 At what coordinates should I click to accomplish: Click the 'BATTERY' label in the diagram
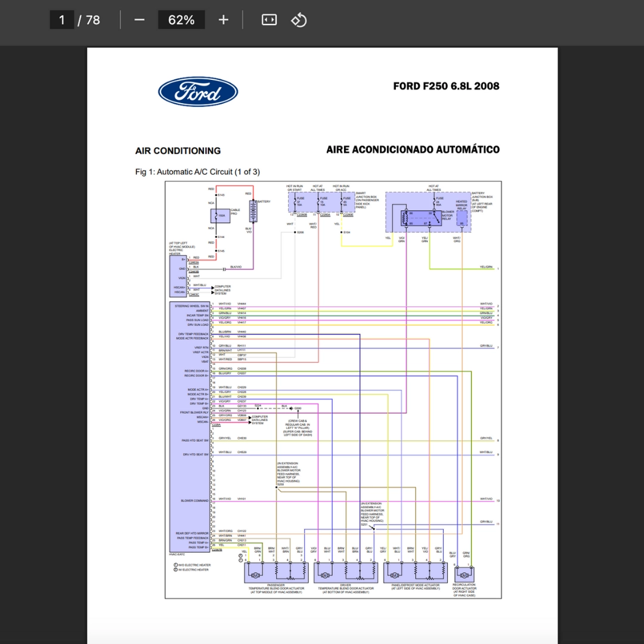pos(264,202)
